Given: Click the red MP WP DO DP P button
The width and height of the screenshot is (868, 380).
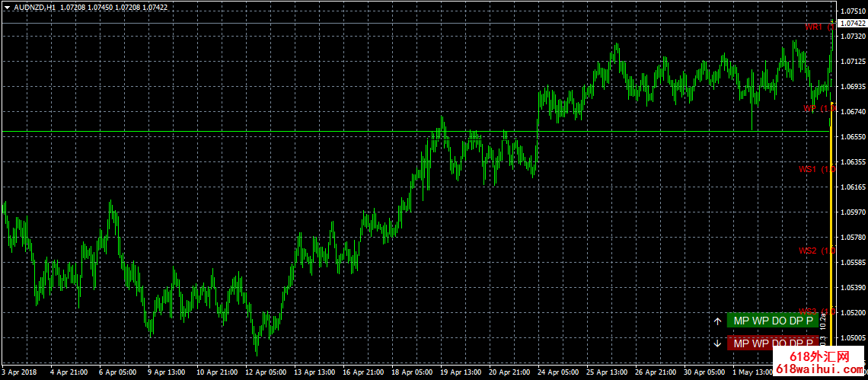Looking at the screenshot, I should pyautogui.click(x=773, y=343).
